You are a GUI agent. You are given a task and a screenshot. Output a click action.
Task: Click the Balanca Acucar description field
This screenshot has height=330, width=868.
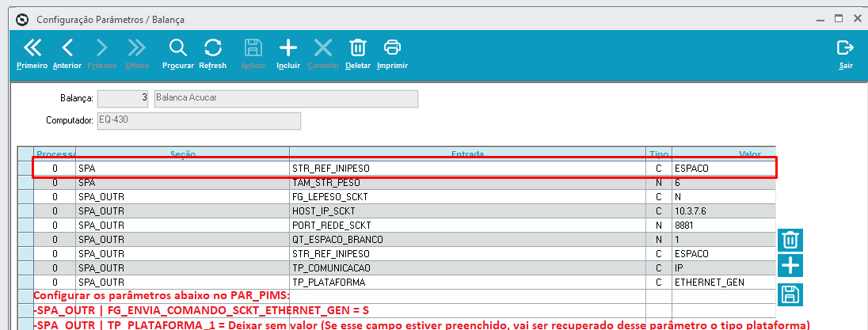tap(286, 98)
